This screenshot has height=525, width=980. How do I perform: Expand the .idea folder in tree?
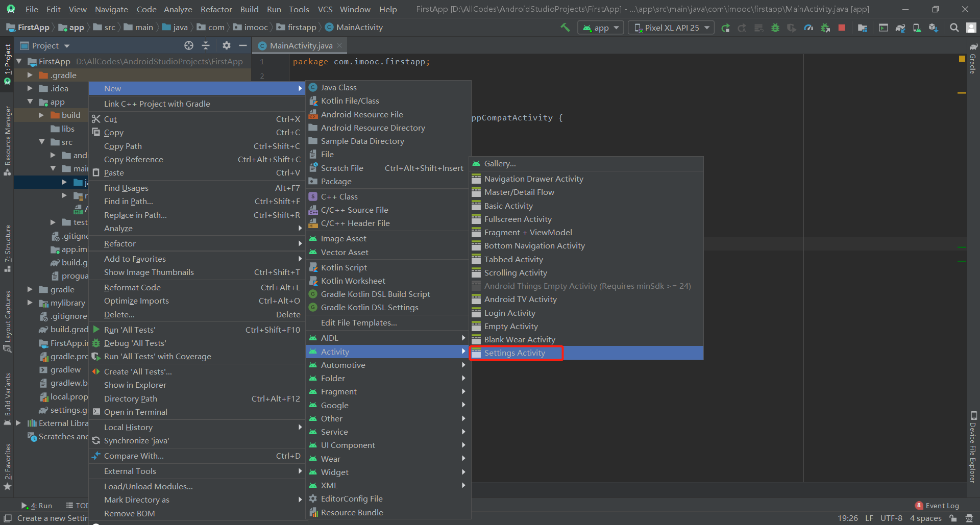(x=30, y=88)
